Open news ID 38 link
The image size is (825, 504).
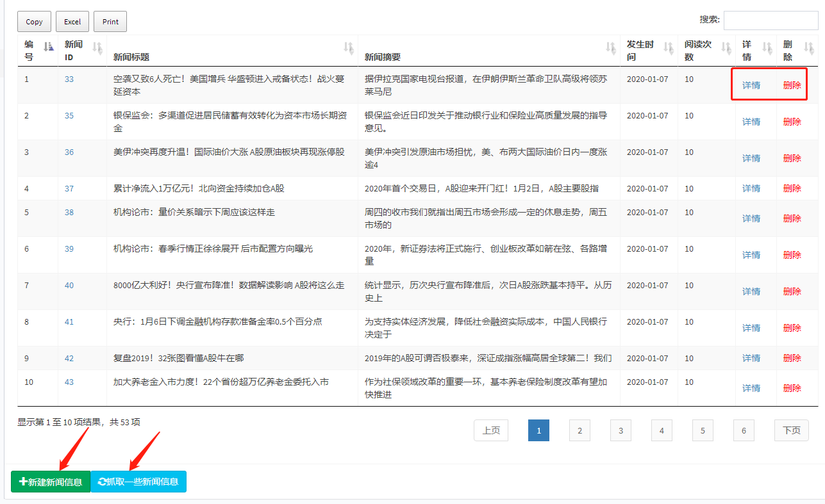(69, 213)
